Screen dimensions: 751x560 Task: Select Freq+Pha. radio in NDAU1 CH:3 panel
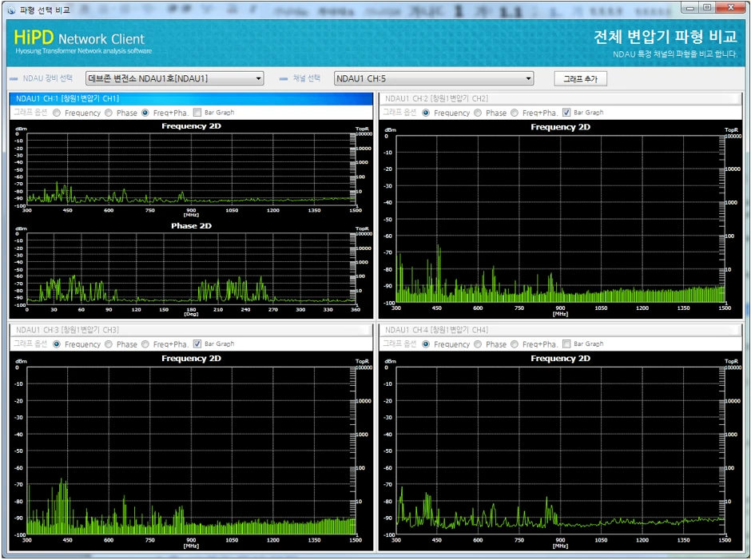coord(145,344)
